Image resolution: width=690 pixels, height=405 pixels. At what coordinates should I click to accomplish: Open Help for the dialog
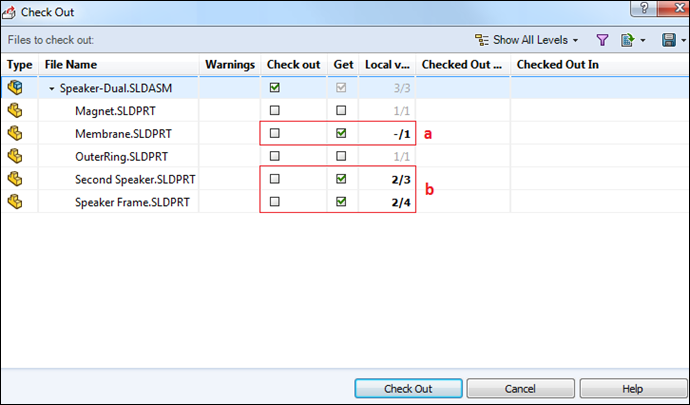[x=632, y=389]
